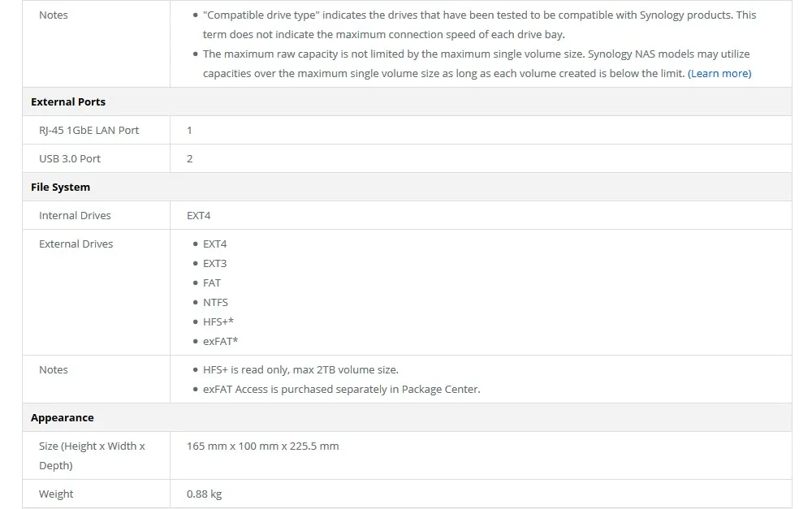Image resolution: width=812 pixels, height=509 pixels.
Task: Click the "HFS+ is read only" note
Action: 300,370
